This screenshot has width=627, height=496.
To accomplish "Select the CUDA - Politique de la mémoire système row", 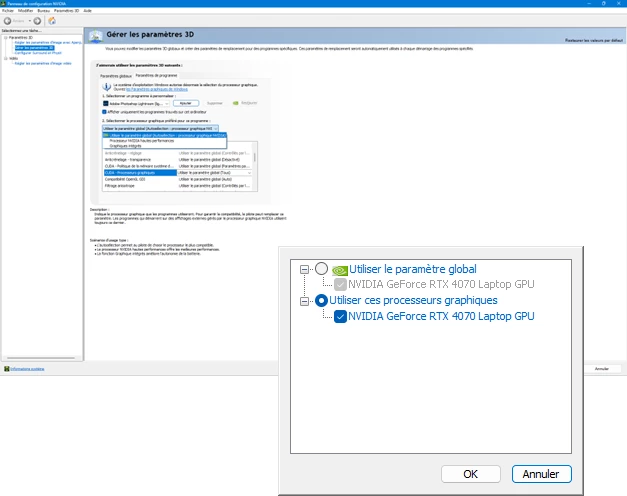I will (x=177, y=166).
